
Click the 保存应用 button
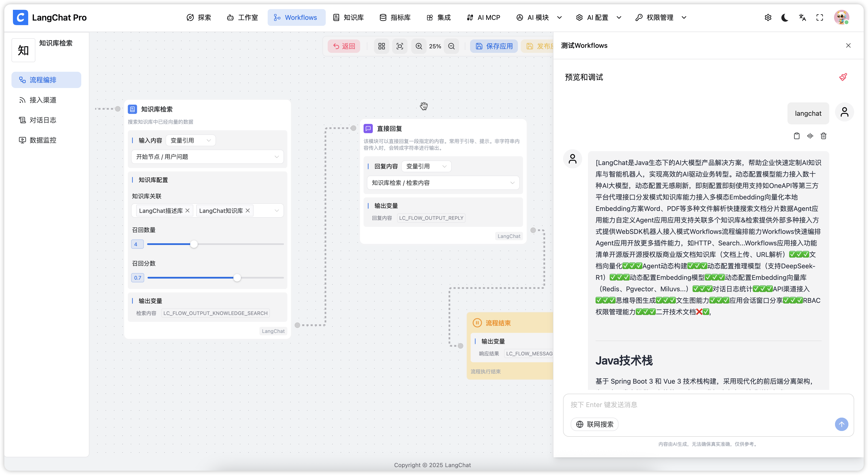494,46
